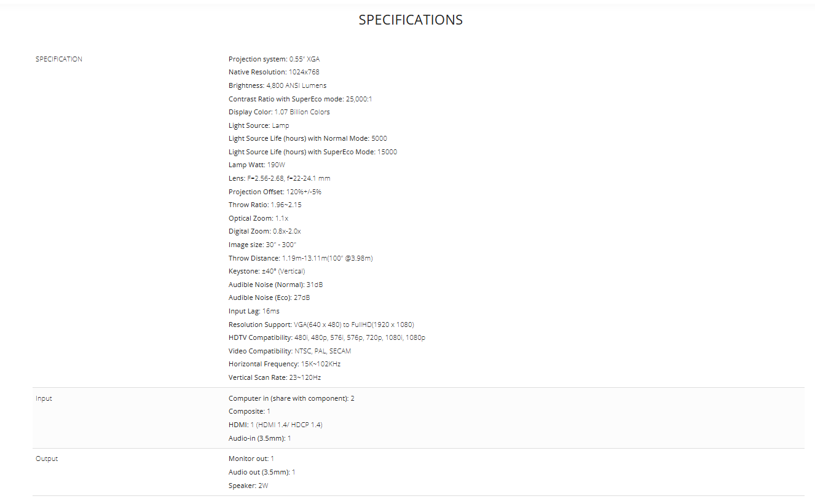
Task: Select the Lamp Watt 190W line
Action: click(257, 165)
